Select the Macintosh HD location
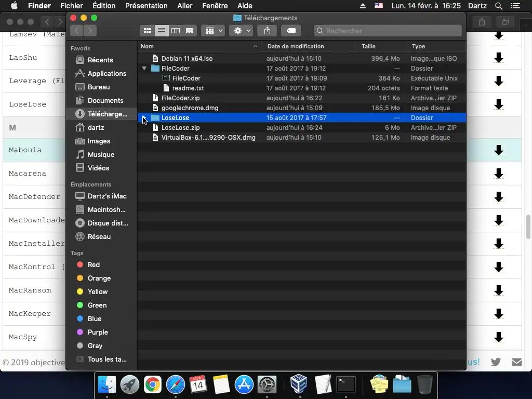This screenshot has height=399, width=532. (x=102, y=210)
